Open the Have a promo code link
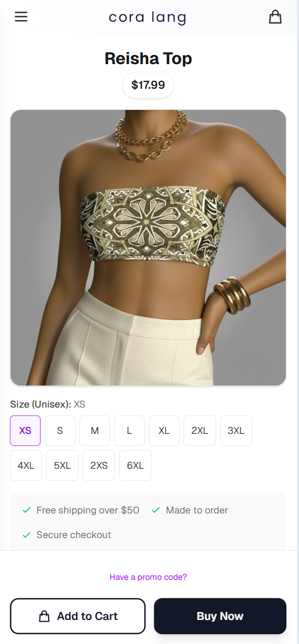The width and height of the screenshot is (299, 644). click(148, 577)
